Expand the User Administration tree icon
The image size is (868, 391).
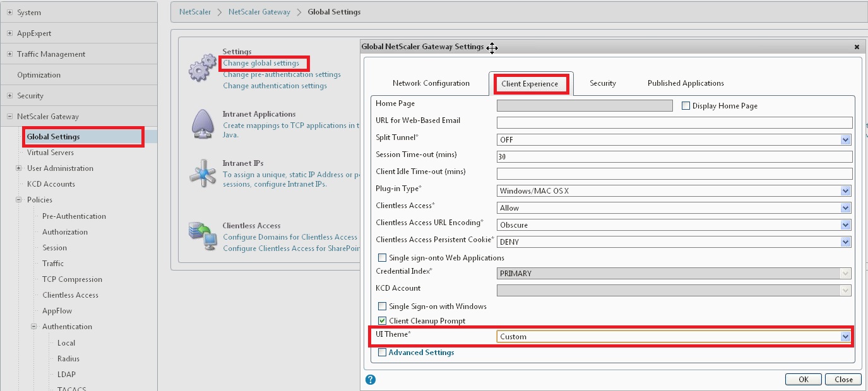click(18, 168)
